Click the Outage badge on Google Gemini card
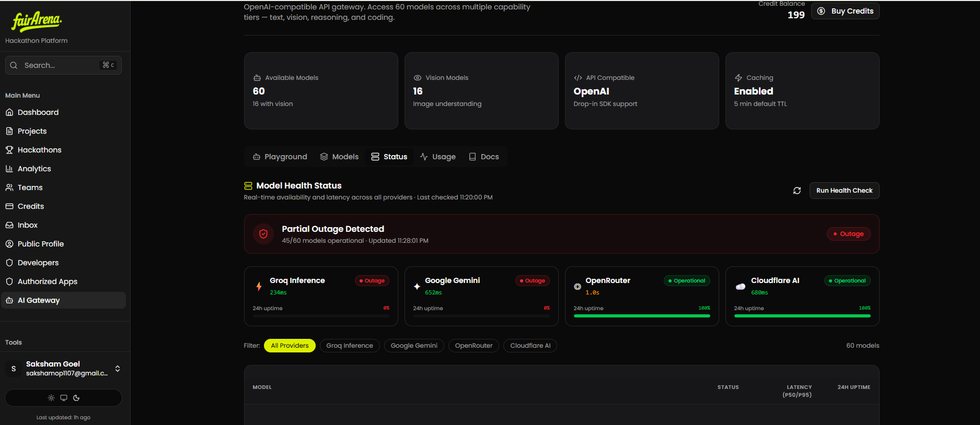 click(x=533, y=281)
